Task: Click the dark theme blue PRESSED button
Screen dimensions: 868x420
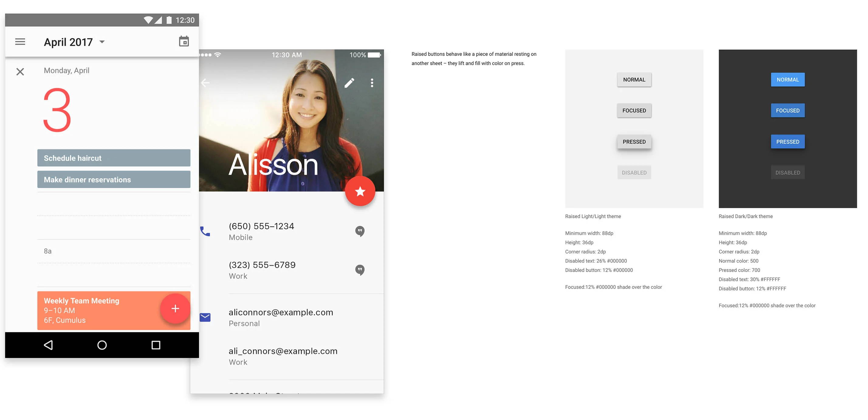Action: (x=788, y=142)
